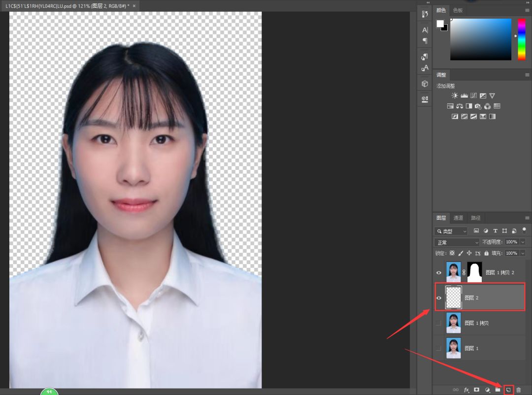Open the fx layer styles menu

pyautogui.click(x=466, y=390)
